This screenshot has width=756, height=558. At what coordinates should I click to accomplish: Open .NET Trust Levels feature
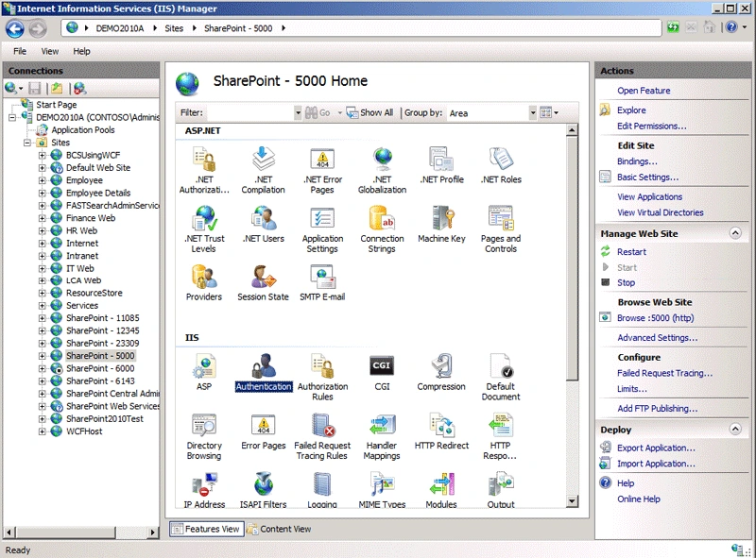204,228
